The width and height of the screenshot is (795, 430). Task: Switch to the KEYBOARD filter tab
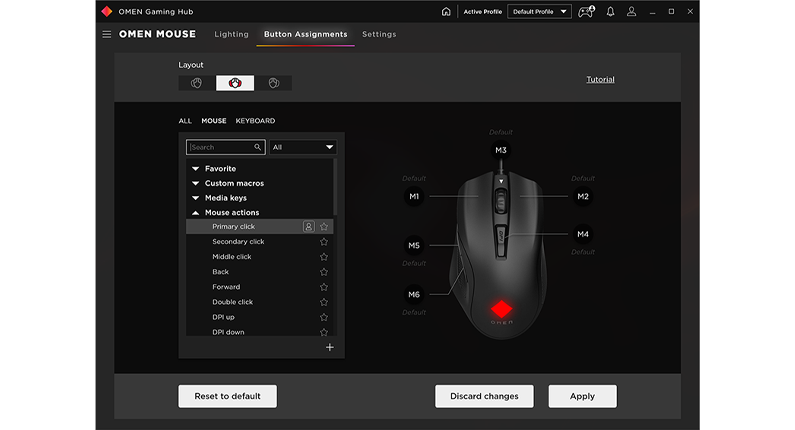[x=255, y=121]
